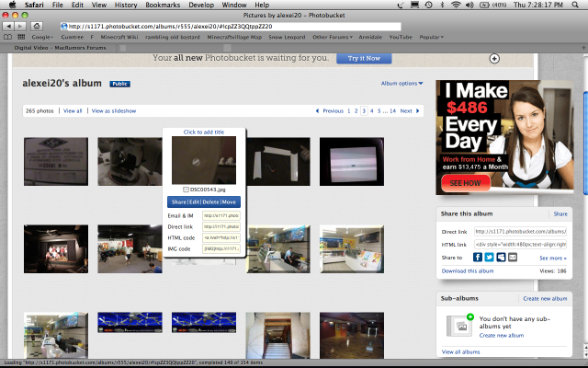Screen dimensions: 588x368
Task: Select the IMG code field
Action: click(221, 248)
